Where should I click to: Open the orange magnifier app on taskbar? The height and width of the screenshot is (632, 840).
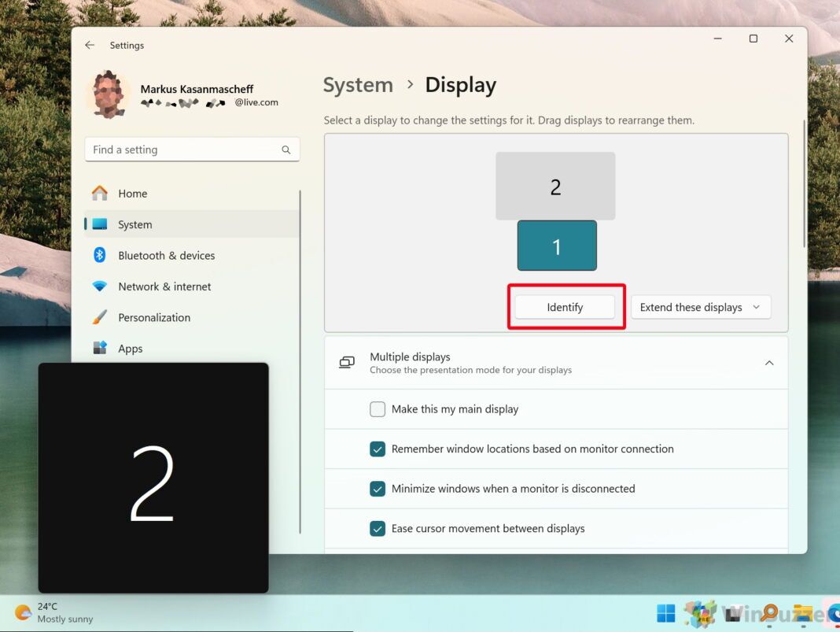point(769,613)
